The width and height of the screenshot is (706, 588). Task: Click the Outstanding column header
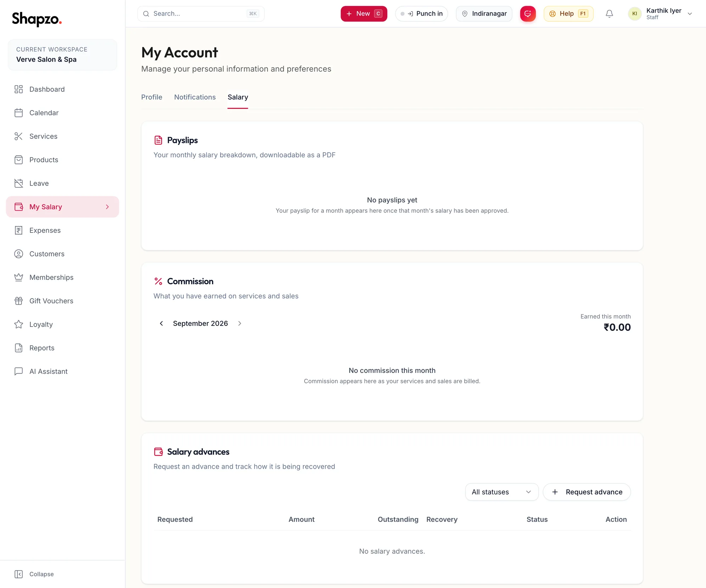pyautogui.click(x=398, y=520)
